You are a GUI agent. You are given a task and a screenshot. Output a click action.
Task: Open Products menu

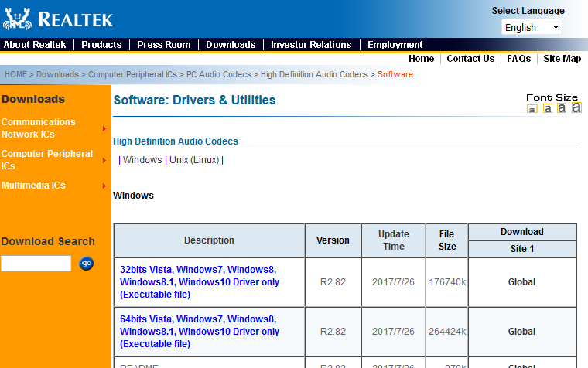101,45
